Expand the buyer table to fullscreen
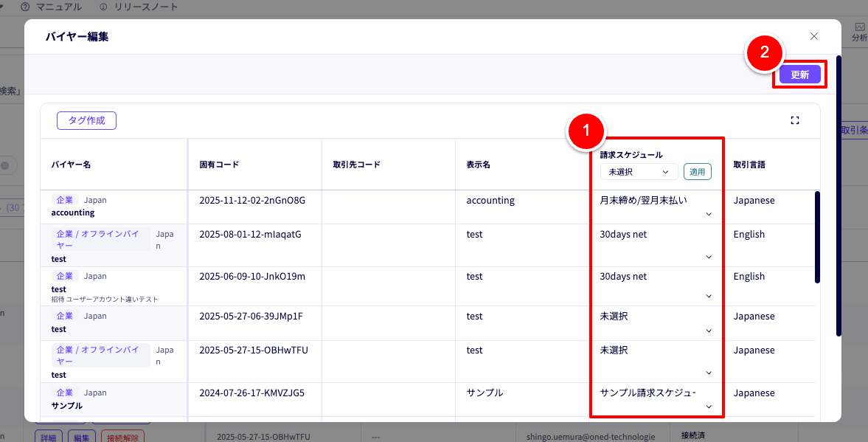This screenshot has width=868, height=442. click(x=795, y=119)
